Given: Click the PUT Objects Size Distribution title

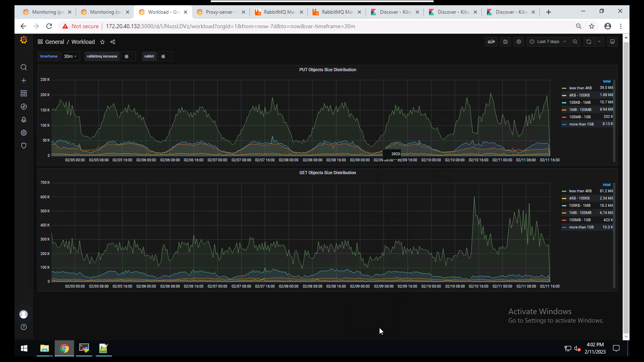Looking at the screenshot, I should pos(327,70).
